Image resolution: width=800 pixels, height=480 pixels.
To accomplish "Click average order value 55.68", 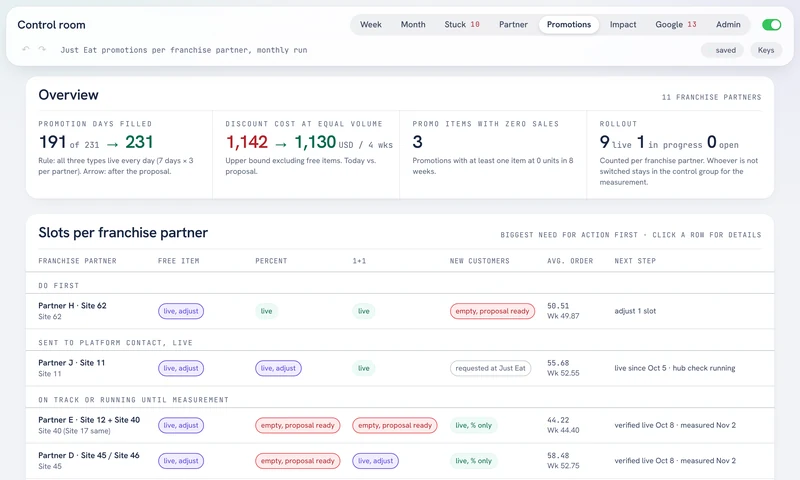I will [558, 363].
